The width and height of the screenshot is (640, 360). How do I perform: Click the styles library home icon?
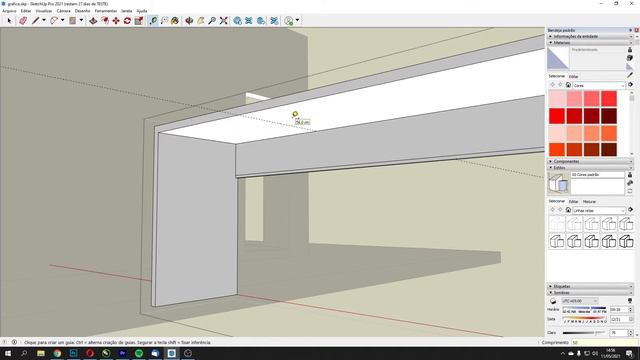(568, 210)
